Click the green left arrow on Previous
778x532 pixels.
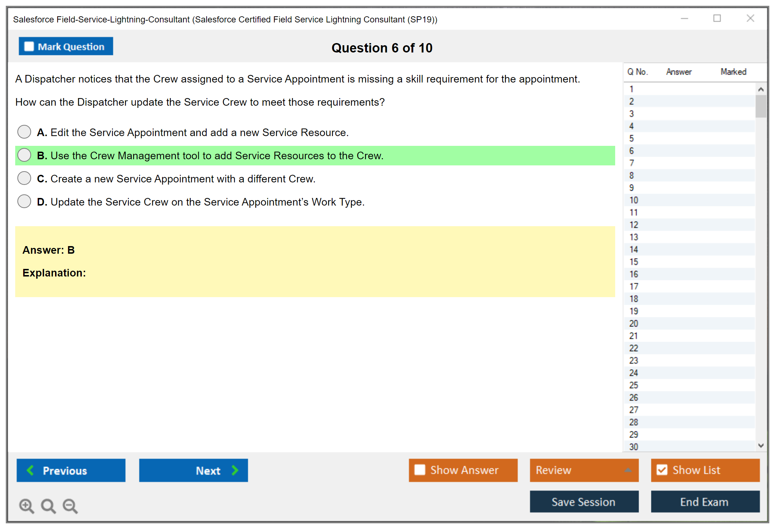coord(30,470)
